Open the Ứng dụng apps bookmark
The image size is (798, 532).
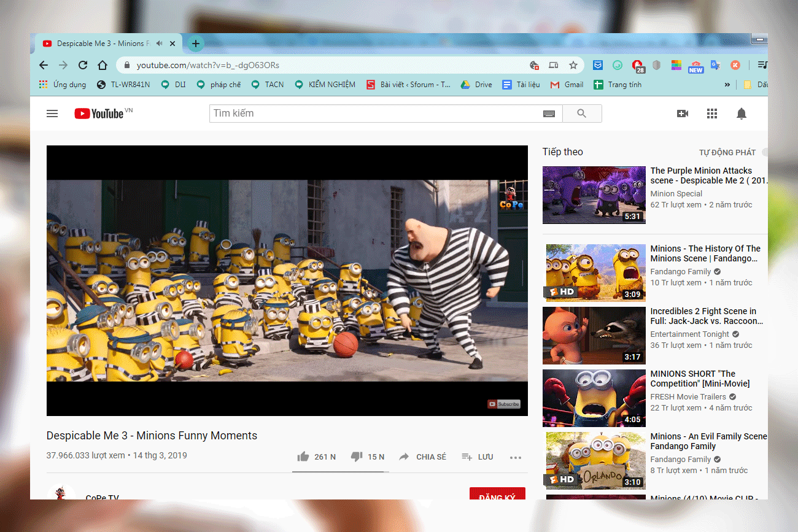pos(62,85)
